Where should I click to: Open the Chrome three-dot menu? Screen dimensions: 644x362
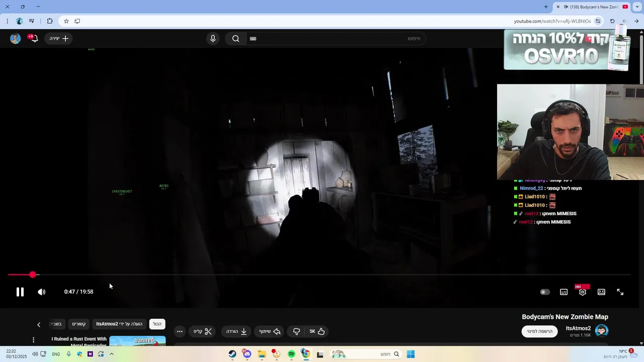click(7, 21)
